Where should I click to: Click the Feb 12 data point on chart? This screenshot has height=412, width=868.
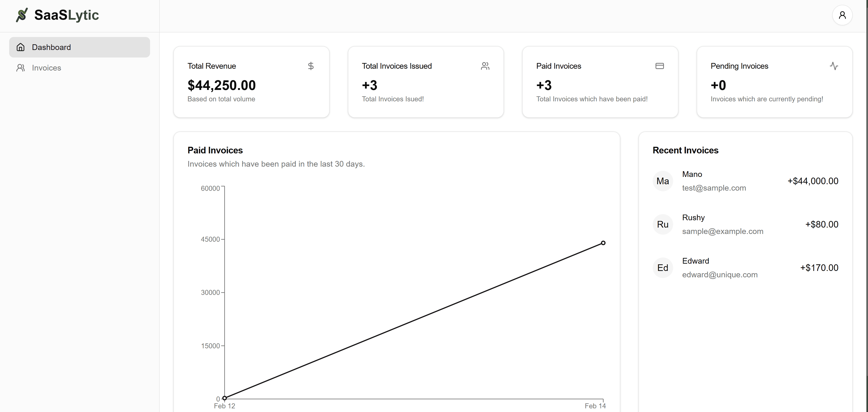pyautogui.click(x=224, y=398)
